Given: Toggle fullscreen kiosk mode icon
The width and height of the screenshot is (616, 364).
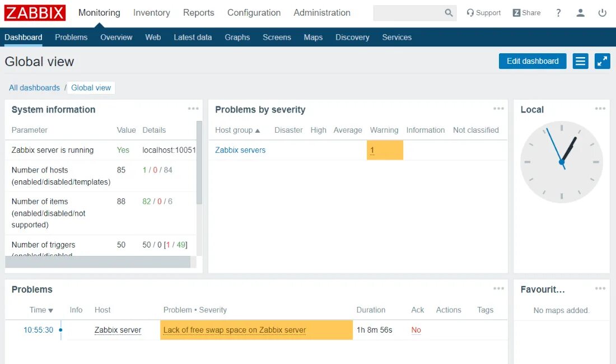Looking at the screenshot, I should [x=602, y=61].
